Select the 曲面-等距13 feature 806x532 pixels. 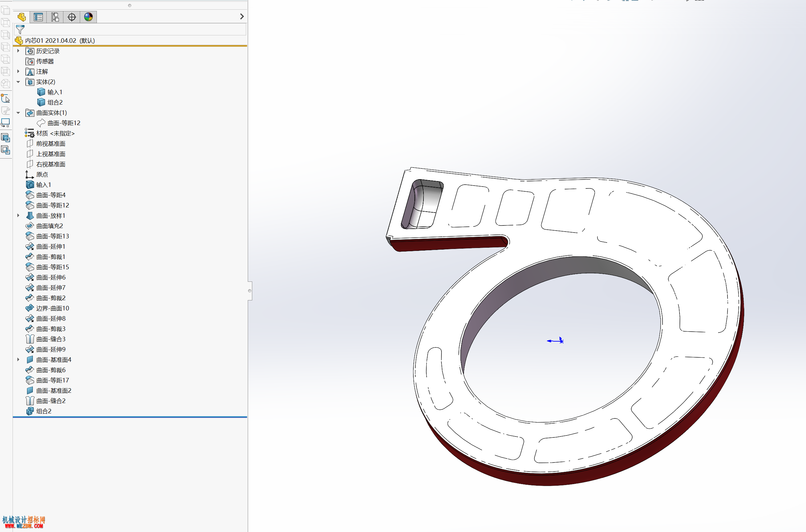pos(48,236)
